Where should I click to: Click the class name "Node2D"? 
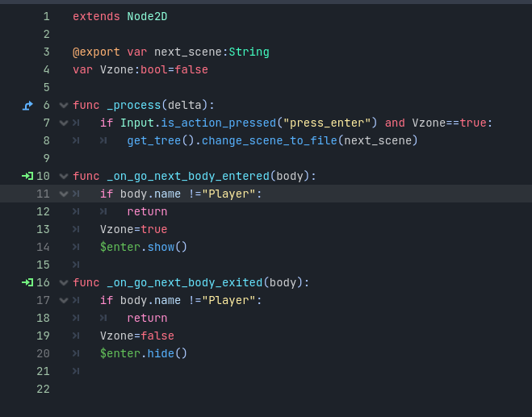point(147,17)
